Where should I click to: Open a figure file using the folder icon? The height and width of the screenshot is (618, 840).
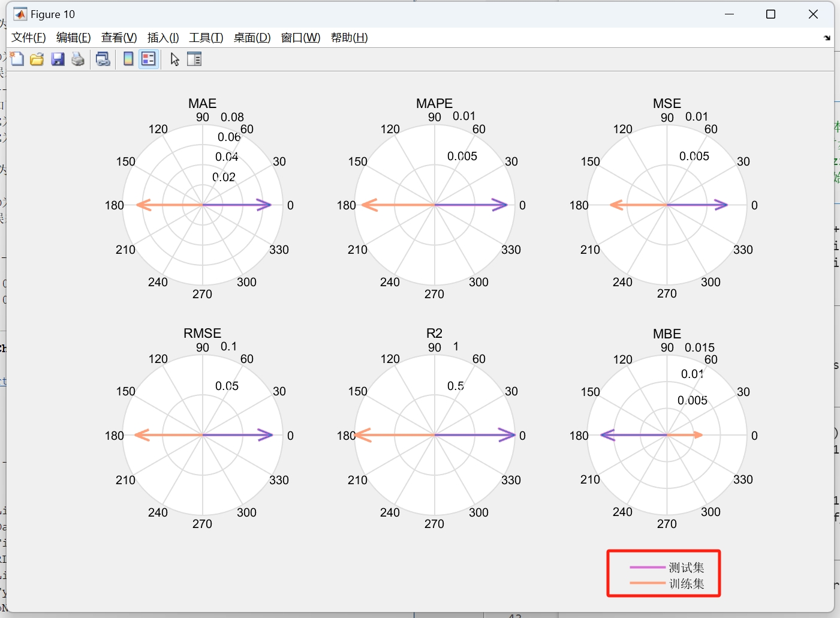tap(37, 59)
